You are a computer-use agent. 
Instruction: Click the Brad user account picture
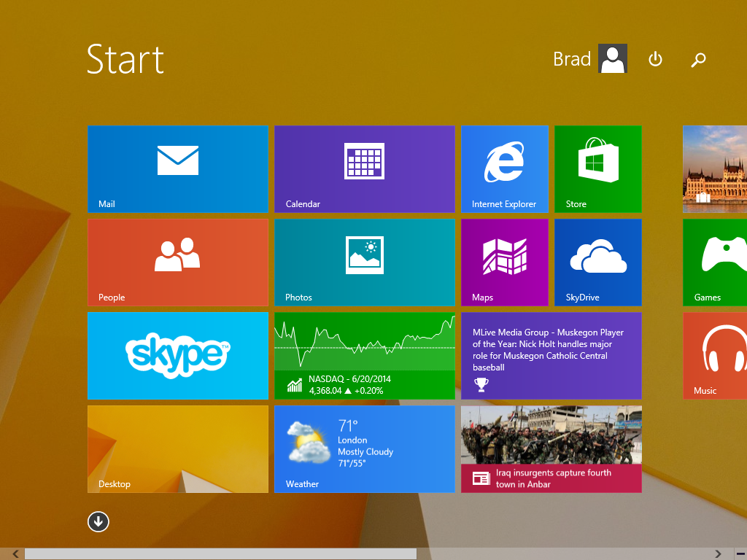pos(613,58)
